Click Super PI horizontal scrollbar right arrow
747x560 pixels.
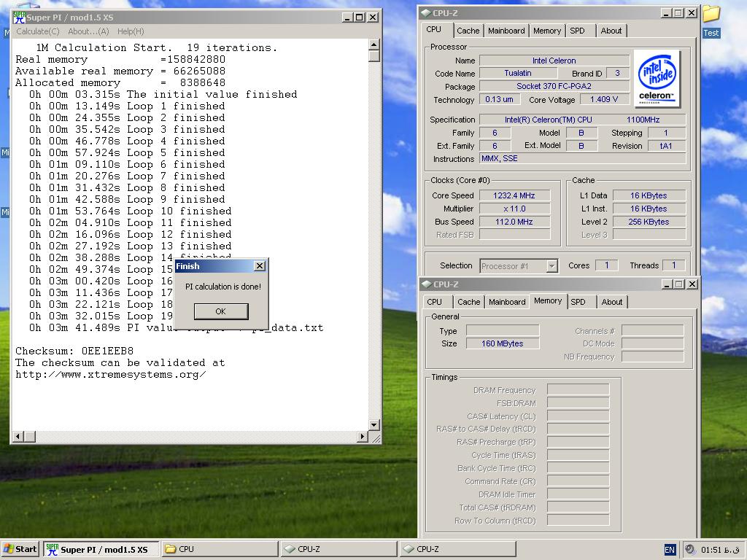[x=363, y=436]
